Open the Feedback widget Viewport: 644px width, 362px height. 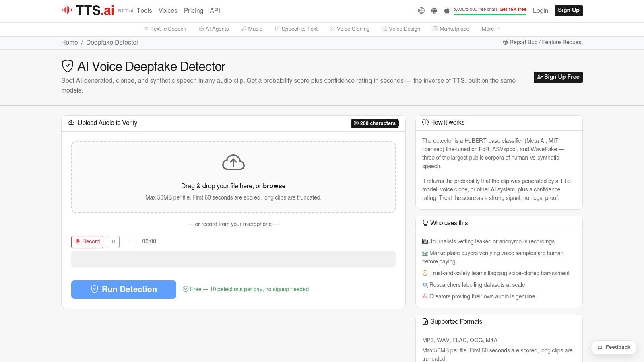point(614,347)
